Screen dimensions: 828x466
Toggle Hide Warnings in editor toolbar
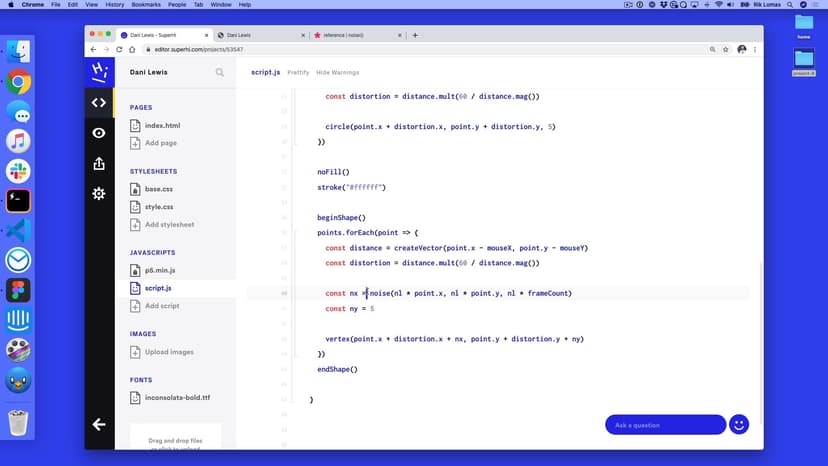[337, 73]
